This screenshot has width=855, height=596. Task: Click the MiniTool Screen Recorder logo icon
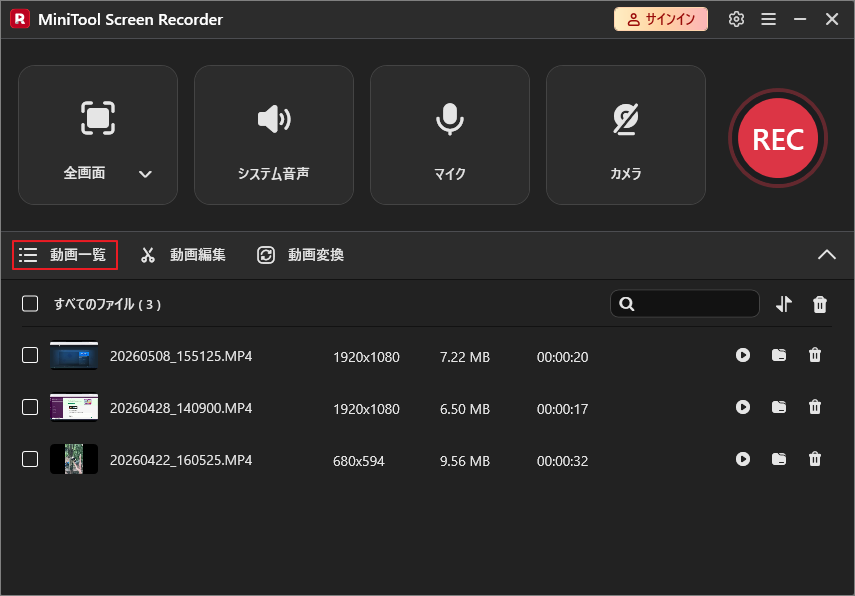(20, 19)
